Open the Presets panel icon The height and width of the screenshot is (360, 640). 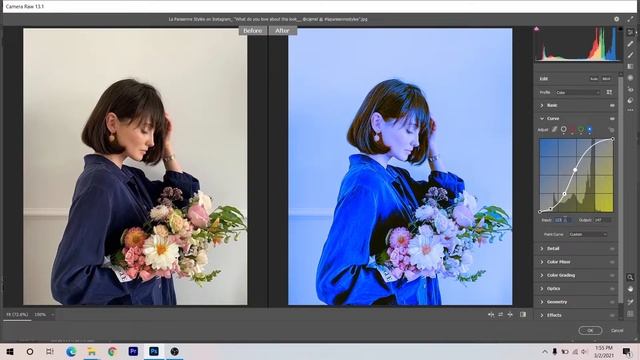point(630,100)
